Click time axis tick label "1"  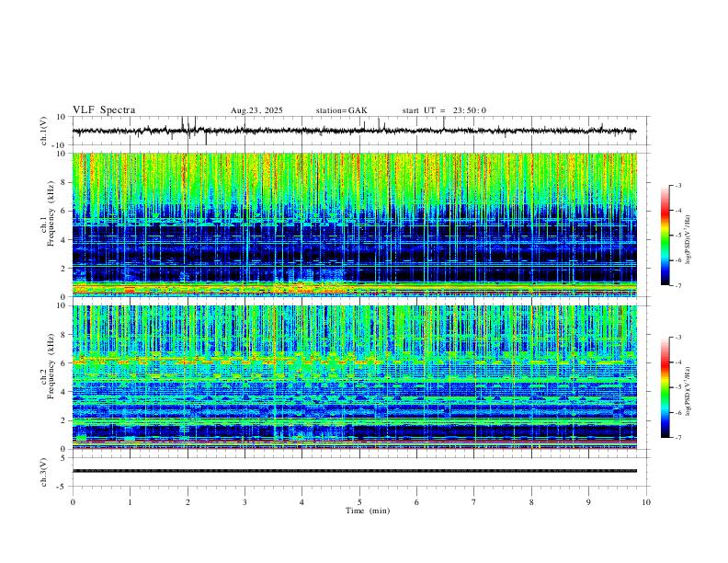[x=130, y=502]
